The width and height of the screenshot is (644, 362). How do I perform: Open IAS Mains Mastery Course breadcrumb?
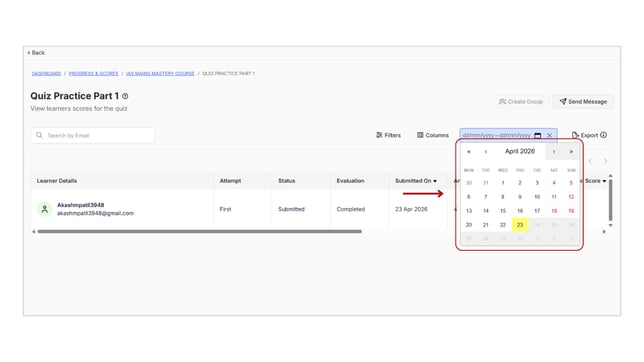[160, 74]
